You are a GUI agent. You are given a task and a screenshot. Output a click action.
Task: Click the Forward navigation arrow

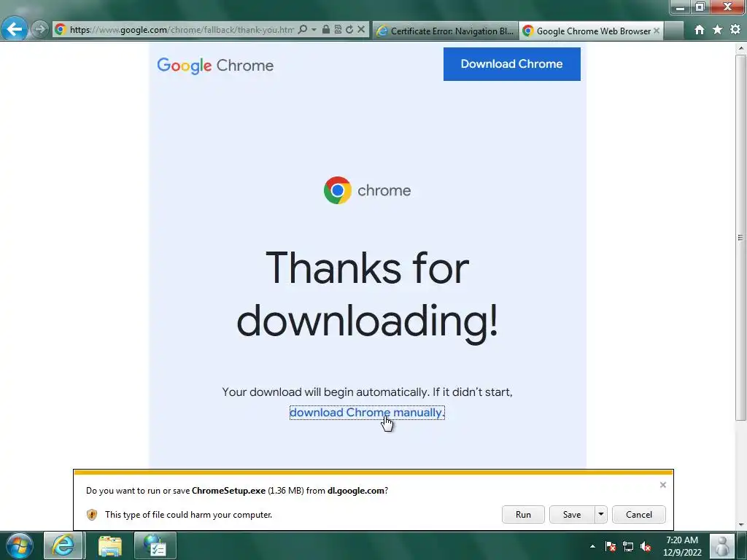coord(40,29)
